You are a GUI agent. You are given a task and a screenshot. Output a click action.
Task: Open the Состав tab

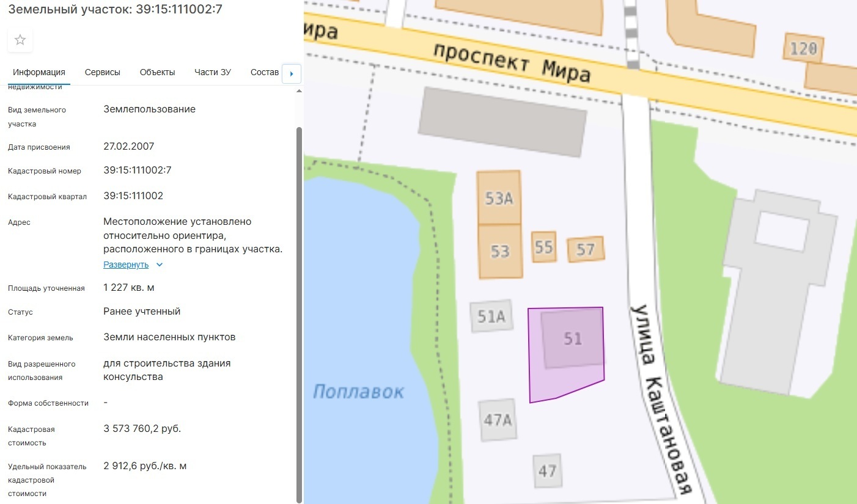pos(264,72)
